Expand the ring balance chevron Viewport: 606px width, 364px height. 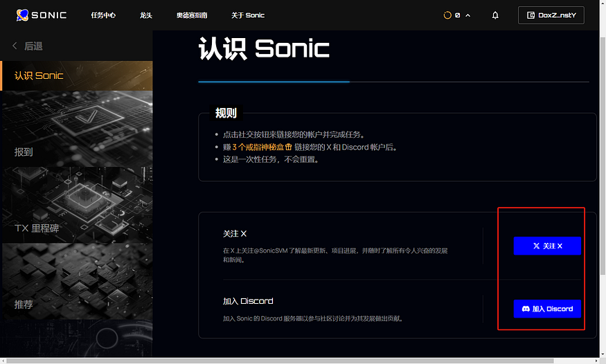click(x=467, y=15)
